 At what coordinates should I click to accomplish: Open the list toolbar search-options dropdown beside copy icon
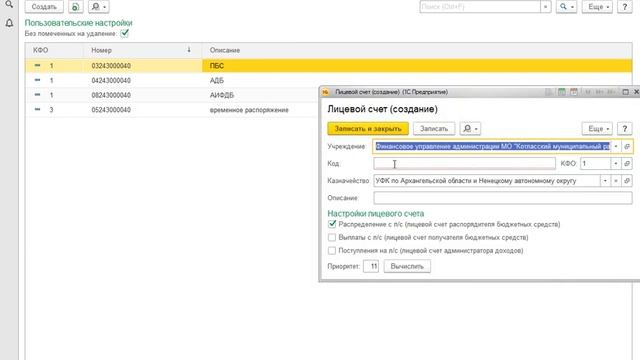tap(98, 7)
